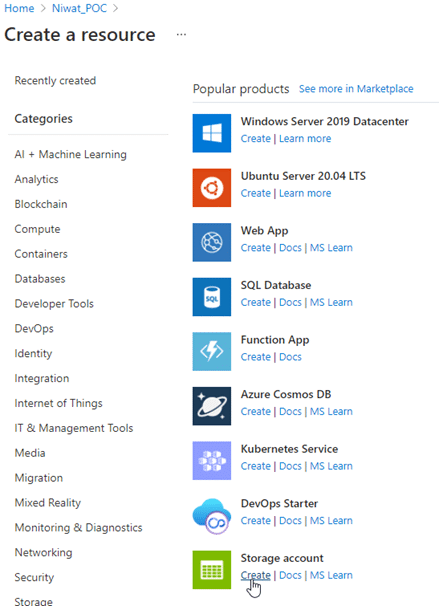Select the Monitoring & Diagnostics category

click(78, 528)
